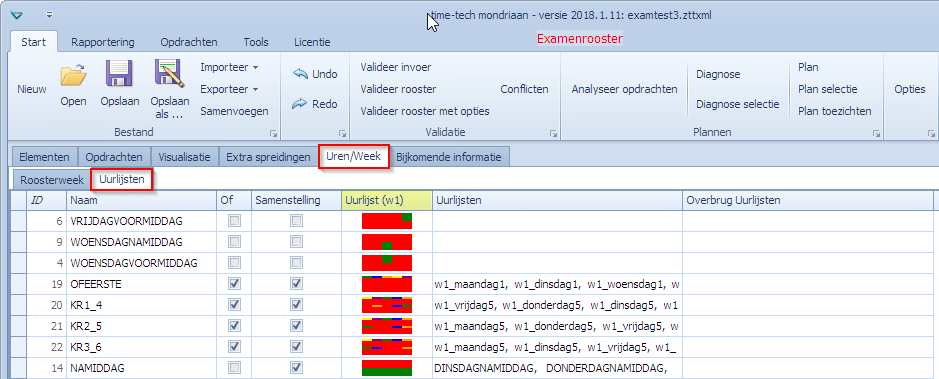Click the Uurlijst color grid for NAMIDDAG

pyautogui.click(x=387, y=368)
